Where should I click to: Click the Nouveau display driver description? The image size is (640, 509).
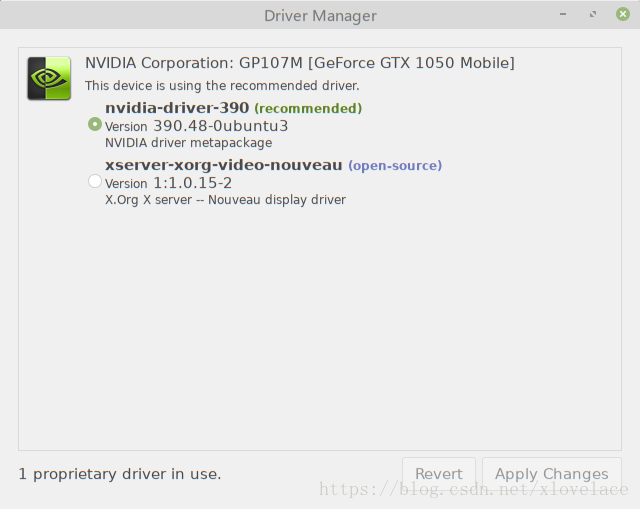(x=225, y=200)
